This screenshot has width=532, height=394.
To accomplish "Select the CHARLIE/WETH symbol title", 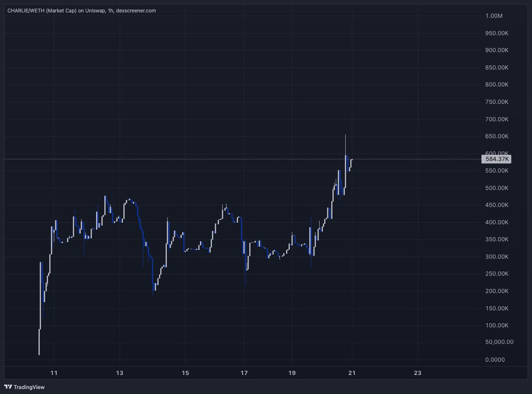I will point(27,10).
